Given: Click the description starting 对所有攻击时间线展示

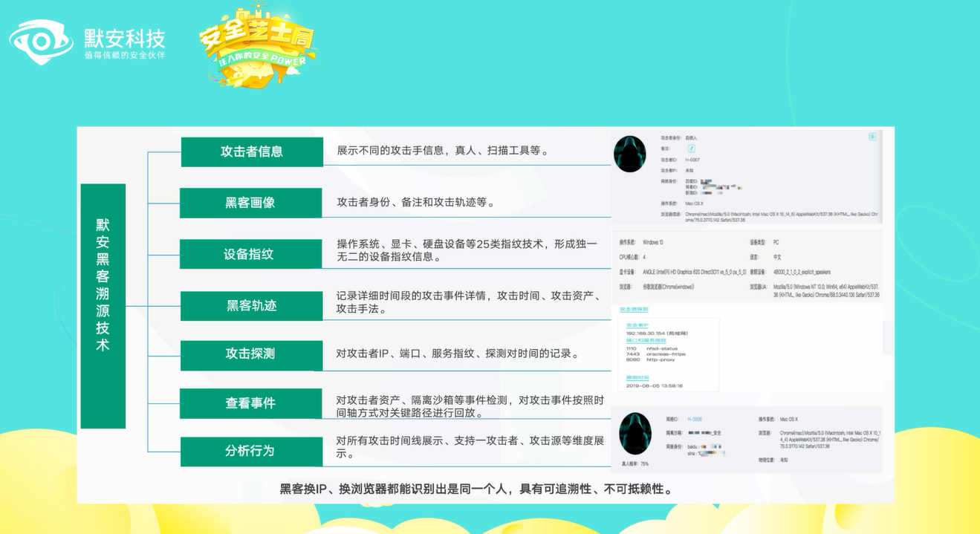Looking at the screenshot, I should (470, 448).
